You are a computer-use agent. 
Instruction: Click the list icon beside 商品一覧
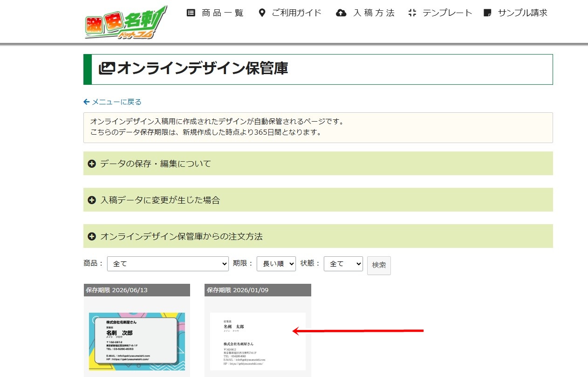pos(191,13)
